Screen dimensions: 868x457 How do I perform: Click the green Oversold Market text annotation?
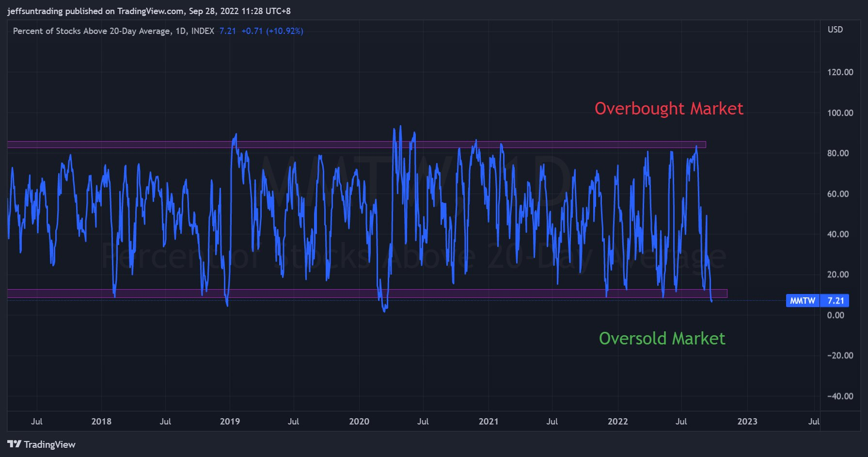click(x=662, y=338)
